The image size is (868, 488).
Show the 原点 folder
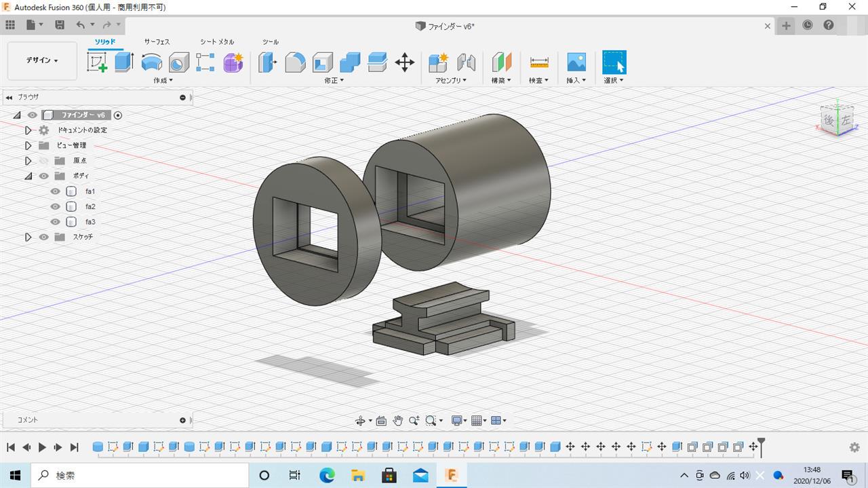[x=43, y=161]
